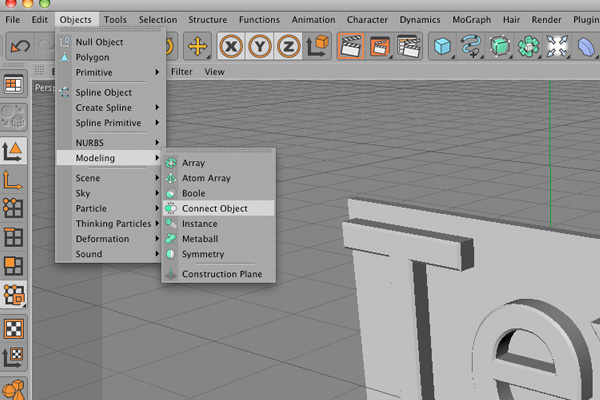
Task: Open the Edit menu
Action: click(x=39, y=20)
